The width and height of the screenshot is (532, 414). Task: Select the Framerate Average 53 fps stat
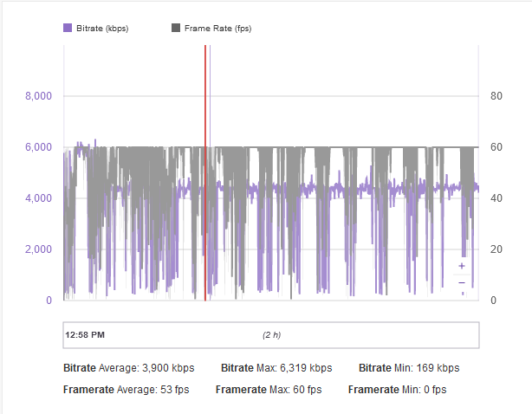tap(120, 390)
